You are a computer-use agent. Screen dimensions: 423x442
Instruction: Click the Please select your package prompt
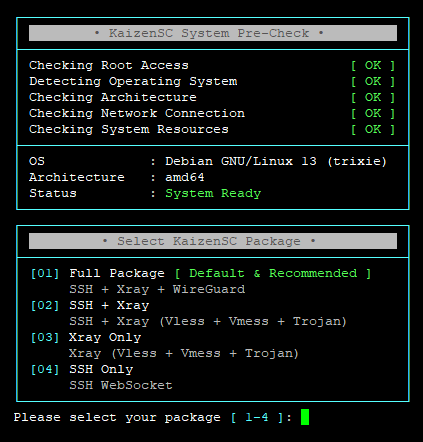117,417
